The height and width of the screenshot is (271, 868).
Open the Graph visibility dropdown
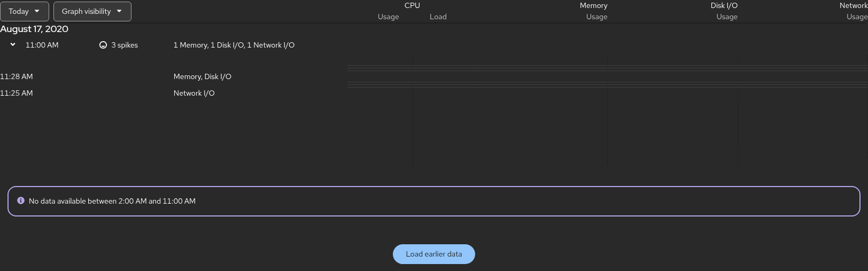point(92,11)
